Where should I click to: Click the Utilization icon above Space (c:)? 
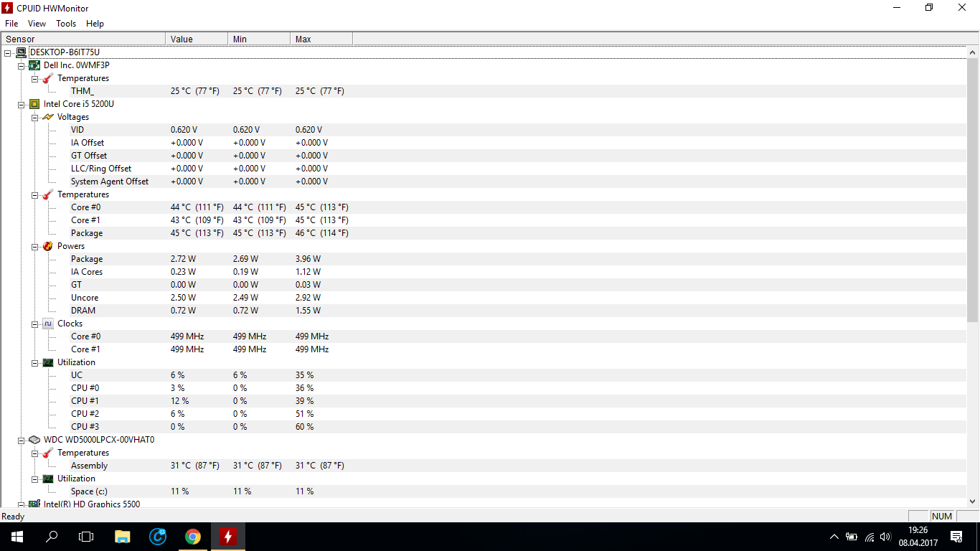pyautogui.click(x=48, y=479)
